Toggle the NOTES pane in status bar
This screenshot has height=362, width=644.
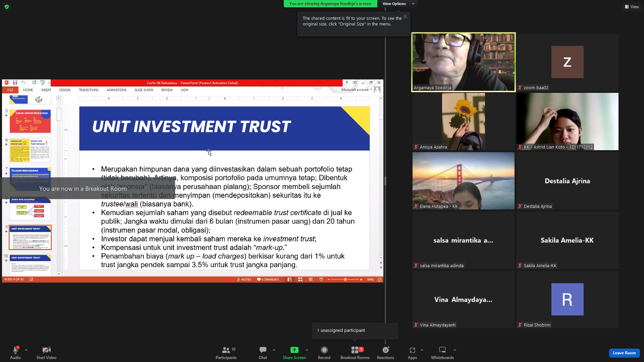click(x=244, y=280)
